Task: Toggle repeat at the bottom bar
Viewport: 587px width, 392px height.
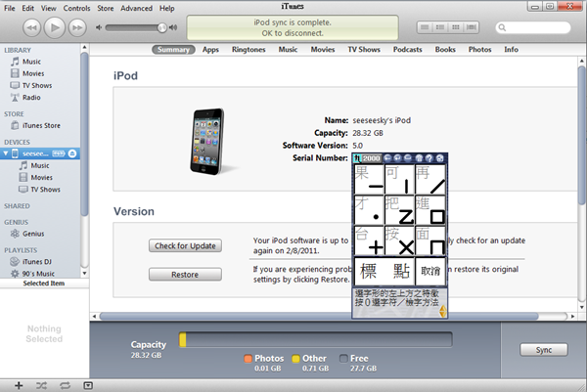Action: click(65, 385)
